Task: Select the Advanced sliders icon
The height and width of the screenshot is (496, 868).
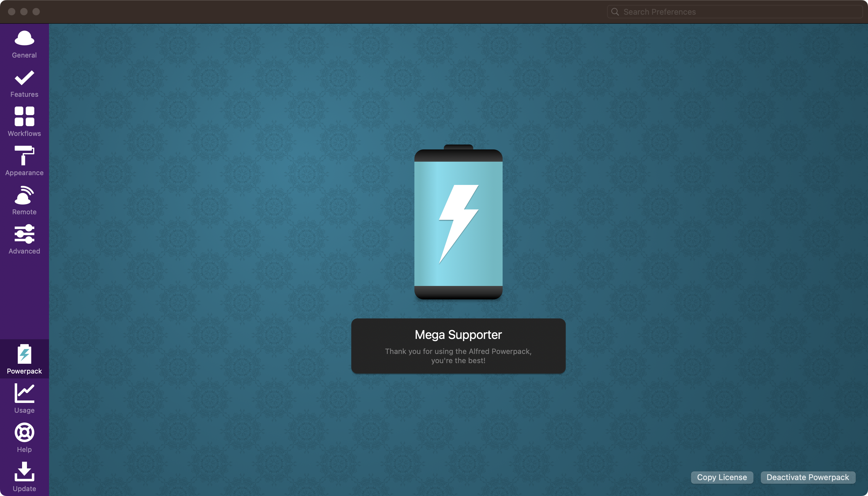Action: click(24, 234)
